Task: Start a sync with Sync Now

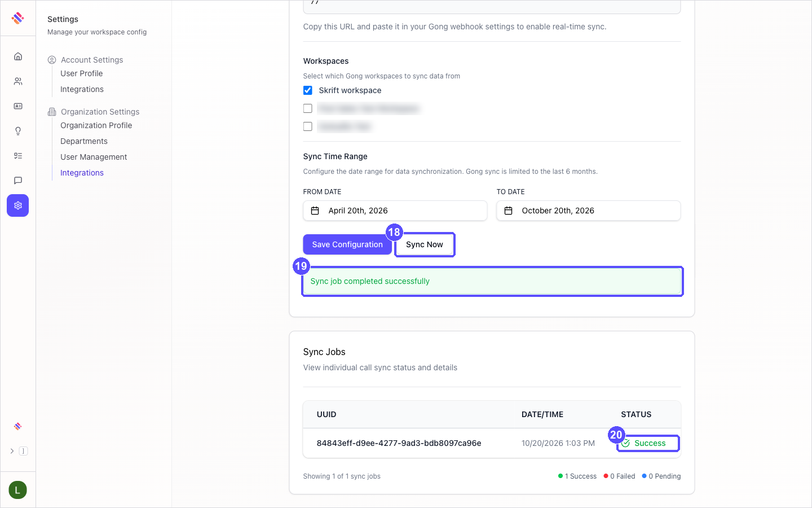Action: (425, 244)
